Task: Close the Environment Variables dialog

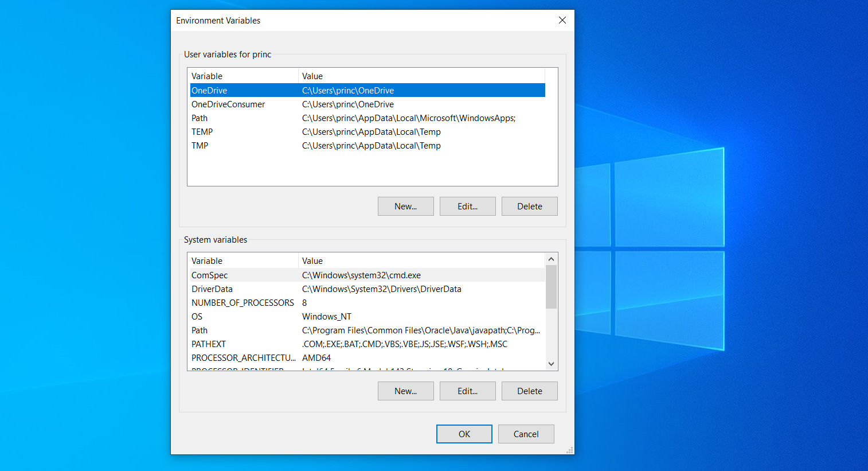Action: pos(562,20)
